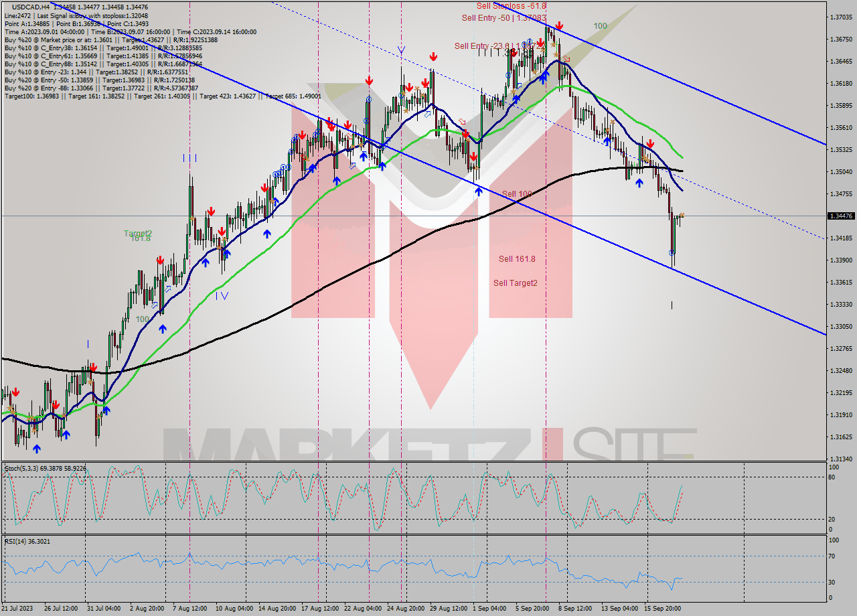Click the Stoch(5,3,3) indicator label
Screen dimensions: 857x616
click(45, 468)
